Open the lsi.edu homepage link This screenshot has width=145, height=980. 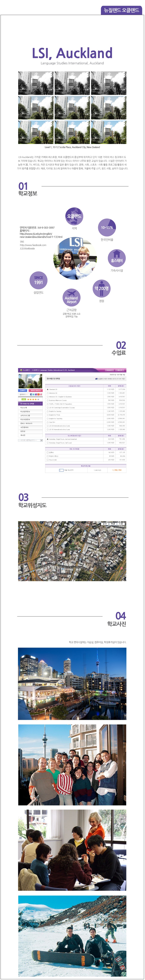click(41, 235)
